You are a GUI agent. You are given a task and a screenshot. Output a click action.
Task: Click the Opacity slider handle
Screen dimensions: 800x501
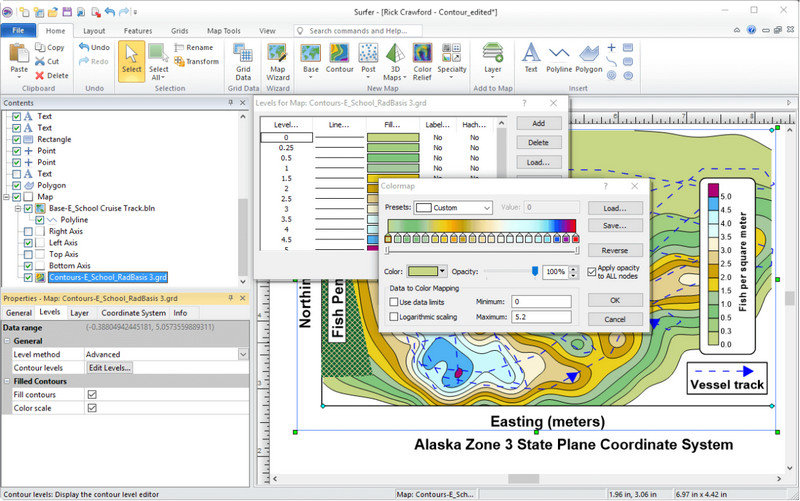[x=535, y=271]
